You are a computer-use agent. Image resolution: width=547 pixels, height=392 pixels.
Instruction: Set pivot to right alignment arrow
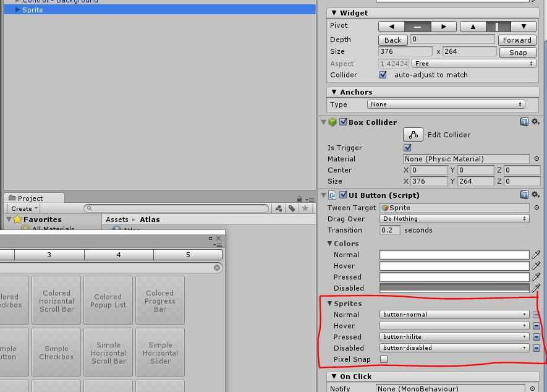tap(443, 27)
